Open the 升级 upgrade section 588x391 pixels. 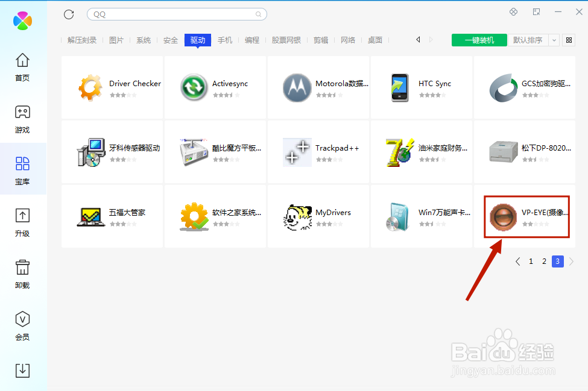click(22, 222)
